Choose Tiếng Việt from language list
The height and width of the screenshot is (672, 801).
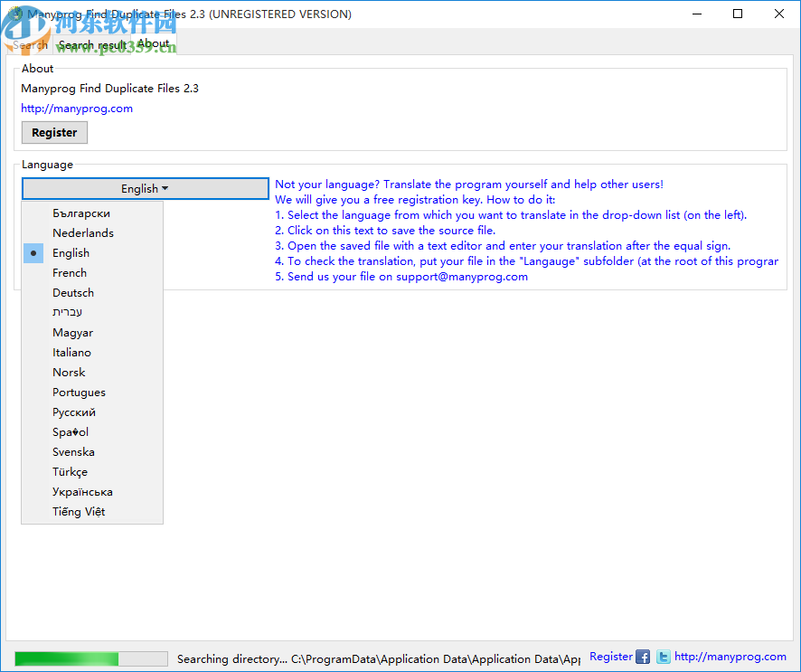(x=92, y=512)
